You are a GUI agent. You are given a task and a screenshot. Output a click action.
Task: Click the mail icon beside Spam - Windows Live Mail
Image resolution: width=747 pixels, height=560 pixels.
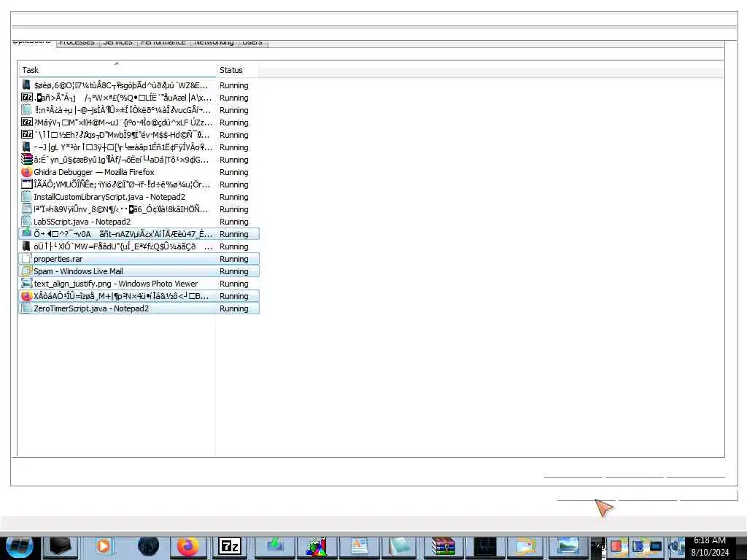click(27, 271)
